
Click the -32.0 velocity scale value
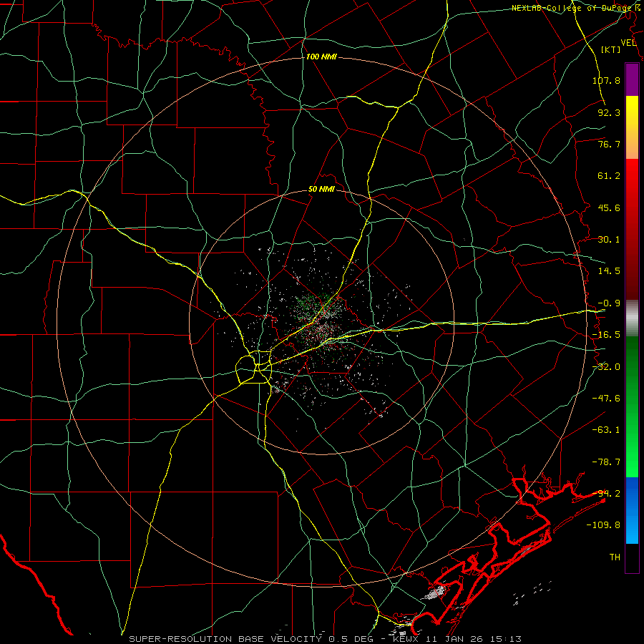[x=606, y=367]
